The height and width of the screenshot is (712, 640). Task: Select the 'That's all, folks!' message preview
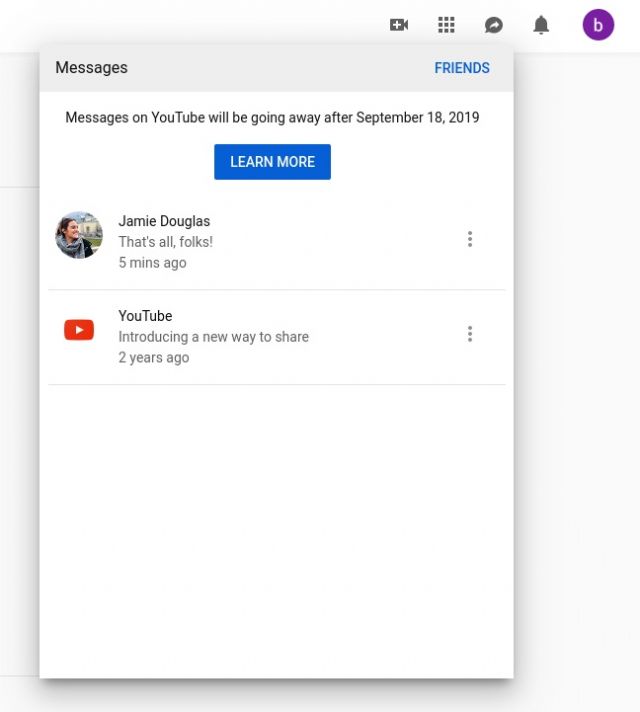click(x=166, y=242)
